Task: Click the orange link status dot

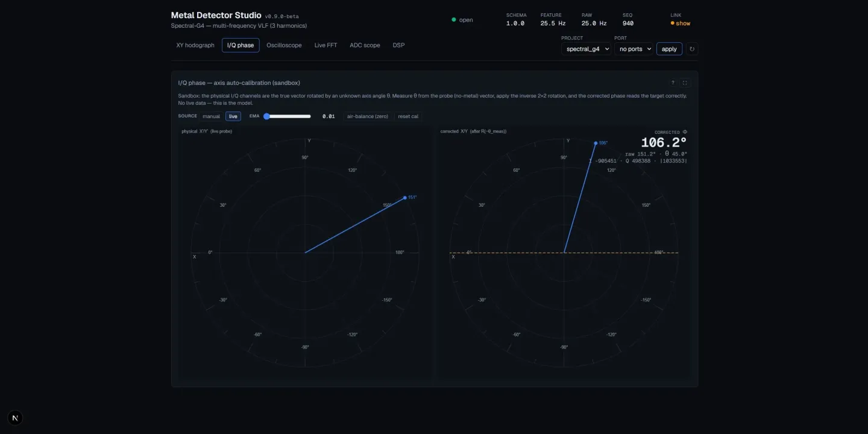Action: point(673,24)
